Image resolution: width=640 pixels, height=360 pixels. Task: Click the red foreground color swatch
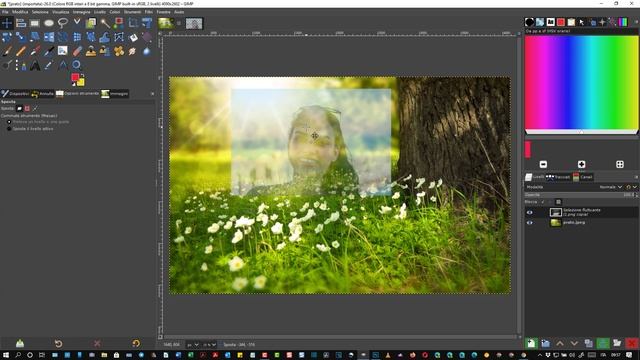click(x=75, y=78)
